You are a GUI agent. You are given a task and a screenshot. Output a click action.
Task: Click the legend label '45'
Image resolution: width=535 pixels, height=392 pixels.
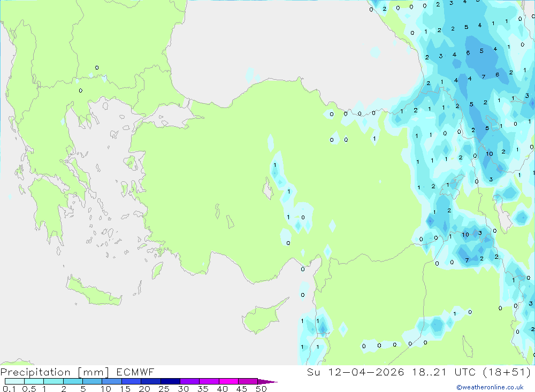pos(242,389)
